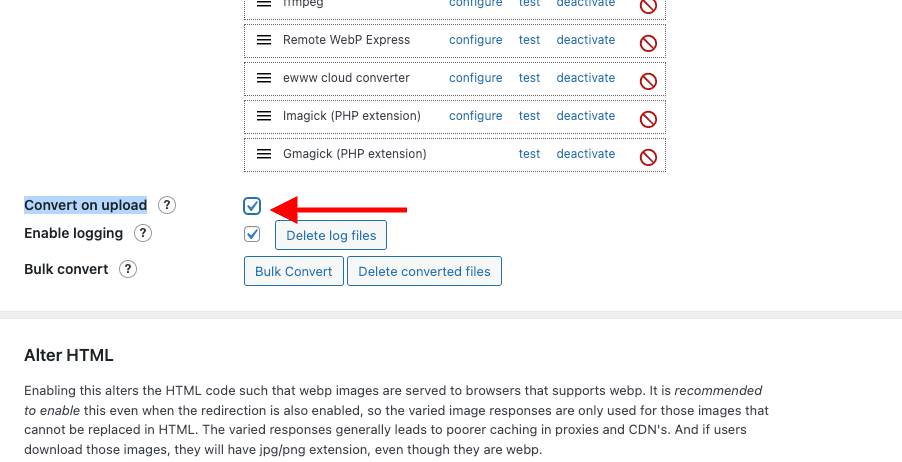Open the help icon beside Convert on upload
The width and height of the screenshot is (902, 462).
point(167,205)
